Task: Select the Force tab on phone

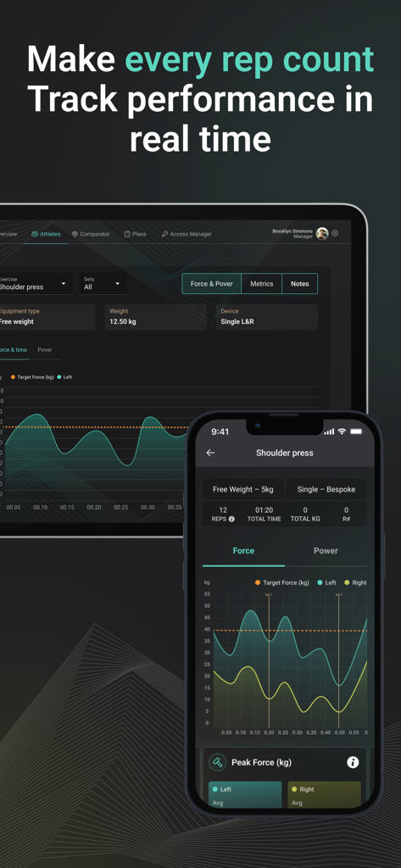Action: [x=243, y=551]
